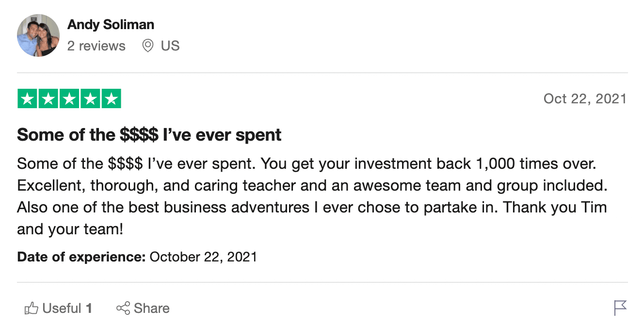Click the location pin icon

pos(147,46)
